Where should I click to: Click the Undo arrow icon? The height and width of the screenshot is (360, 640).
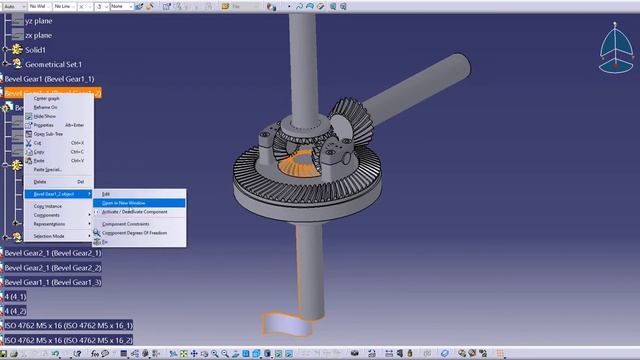coord(55,353)
